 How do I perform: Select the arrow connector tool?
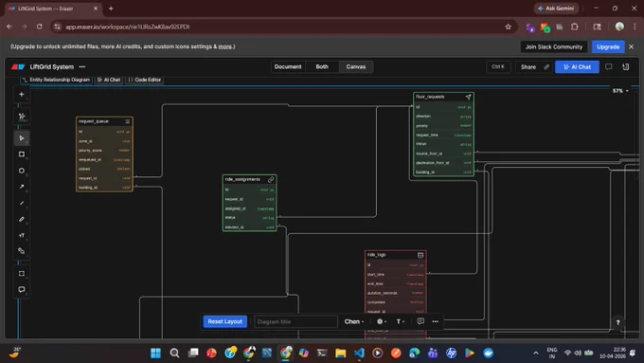click(22, 187)
